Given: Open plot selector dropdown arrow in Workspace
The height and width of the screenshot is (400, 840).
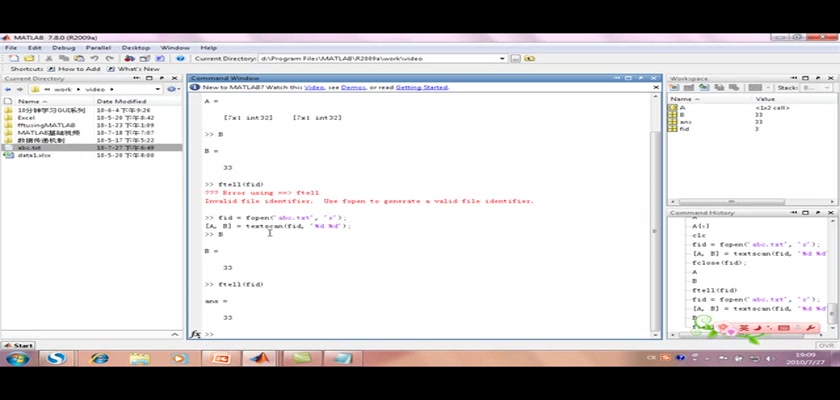Looking at the screenshot, I should click(768, 88).
